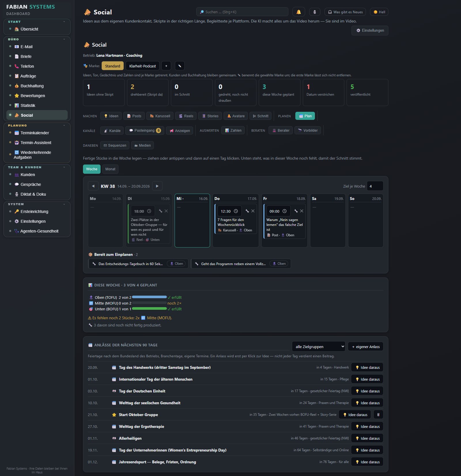
Task: Go to the next week arrow
Action: pyautogui.click(x=157, y=186)
